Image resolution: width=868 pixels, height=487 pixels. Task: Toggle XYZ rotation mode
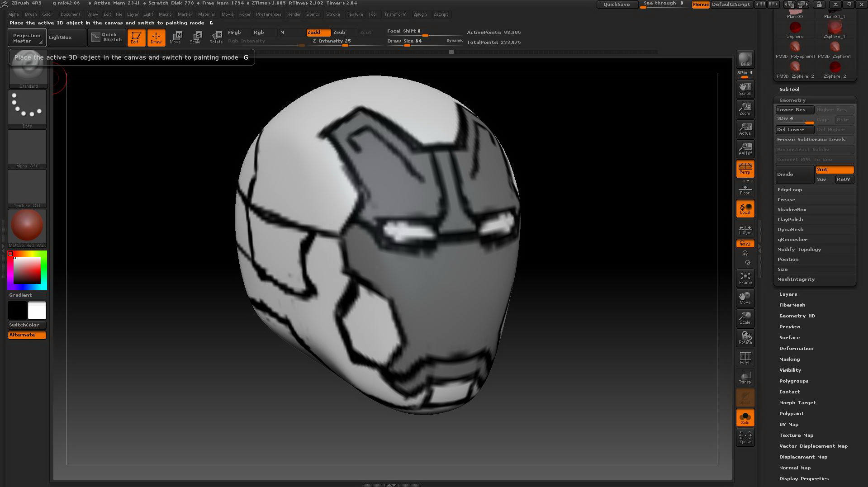(745, 243)
